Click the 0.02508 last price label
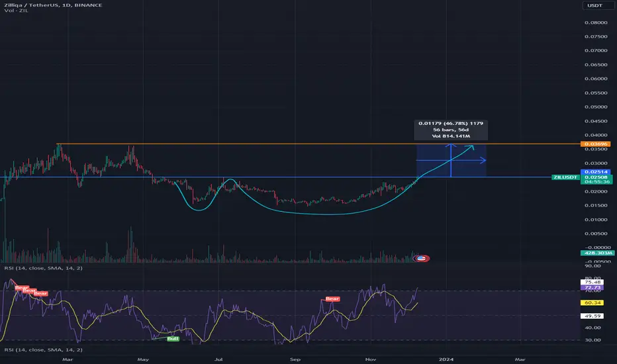 point(595,177)
